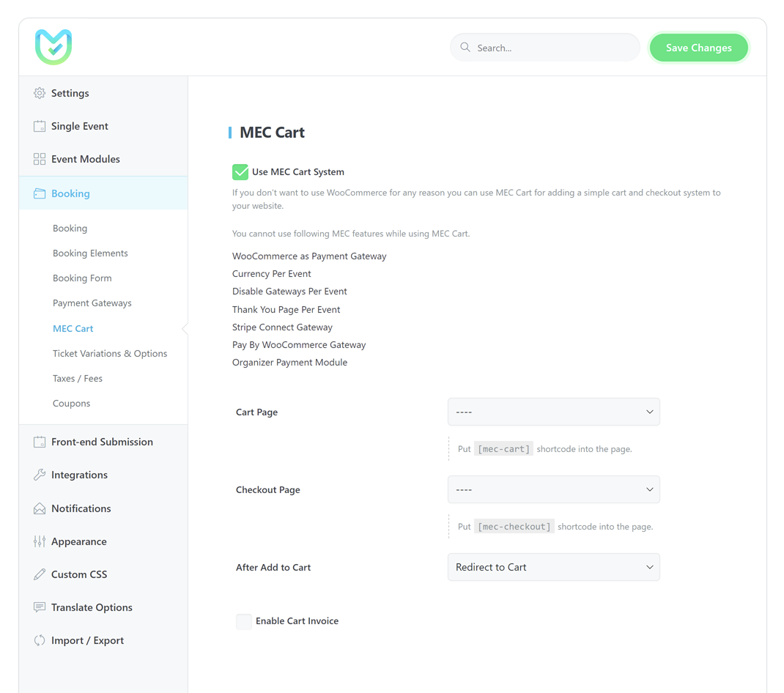Click into the Search field
Screen dimensions: 784x693
tap(553, 48)
